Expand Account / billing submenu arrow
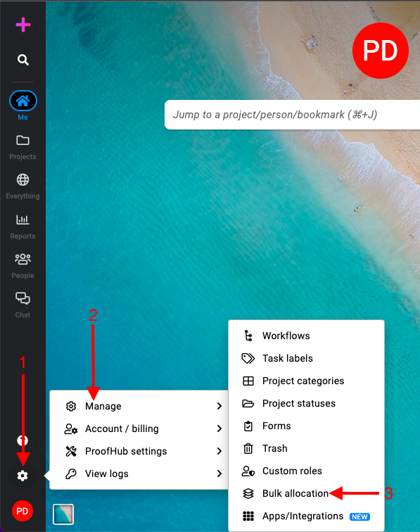420x532 pixels. [x=219, y=429]
